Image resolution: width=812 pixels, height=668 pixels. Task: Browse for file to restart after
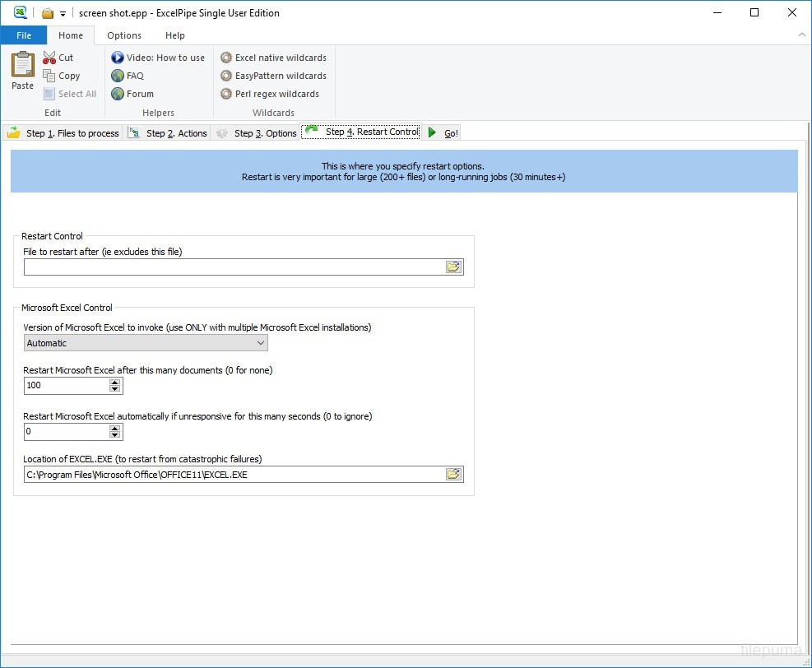pos(453,267)
